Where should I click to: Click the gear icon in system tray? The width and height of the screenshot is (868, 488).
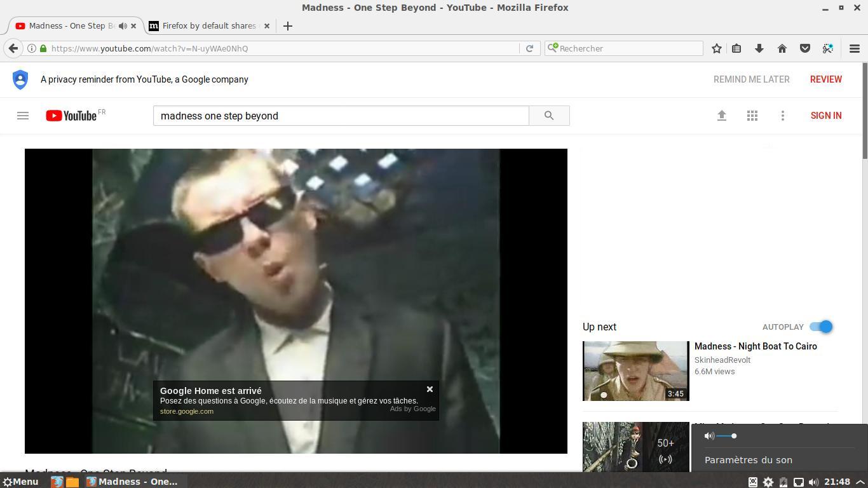coord(768,482)
